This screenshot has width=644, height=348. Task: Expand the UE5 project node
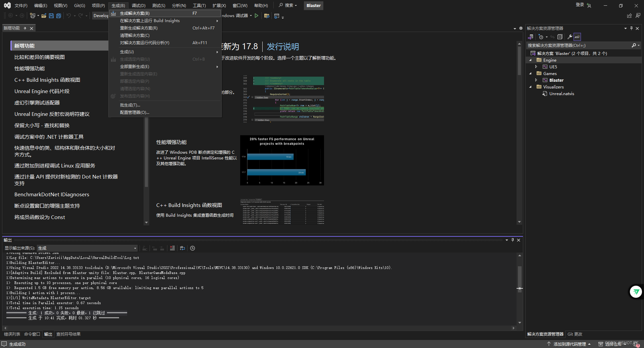pos(536,67)
